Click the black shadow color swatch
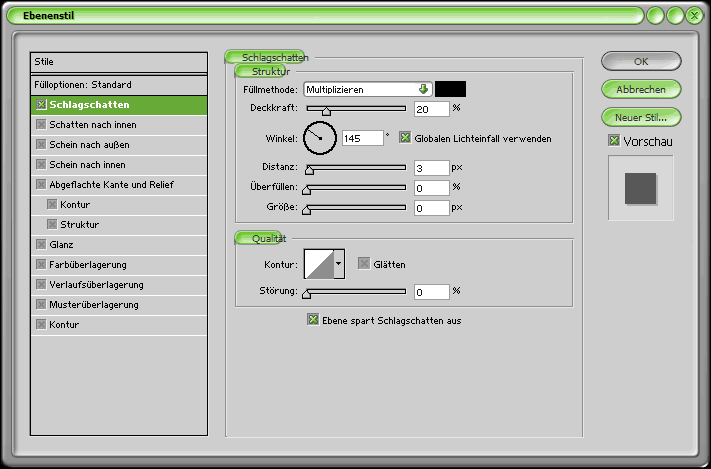 pos(450,89)
